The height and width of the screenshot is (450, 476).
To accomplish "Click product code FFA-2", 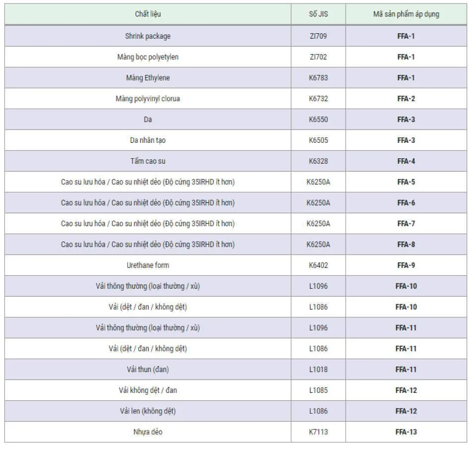I will (406, 99).
